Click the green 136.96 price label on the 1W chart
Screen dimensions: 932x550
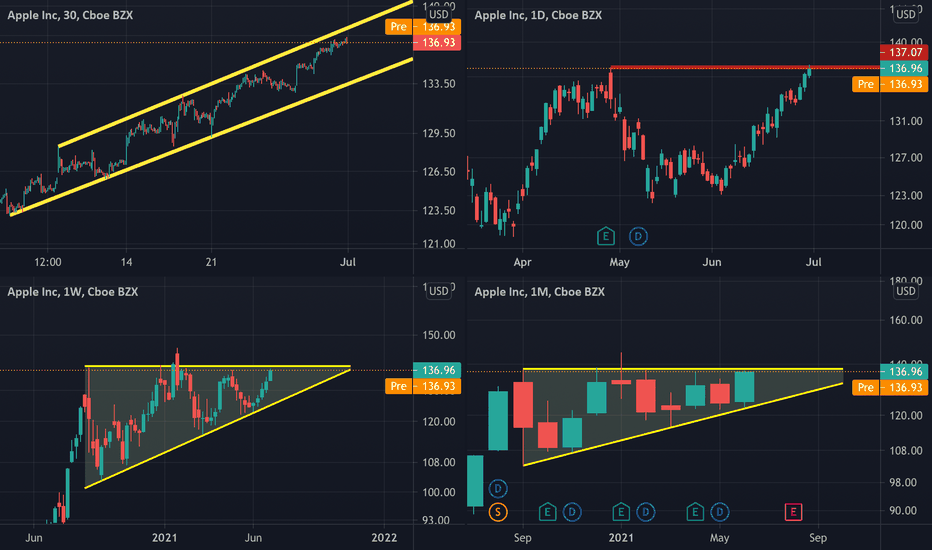point(437,370)
